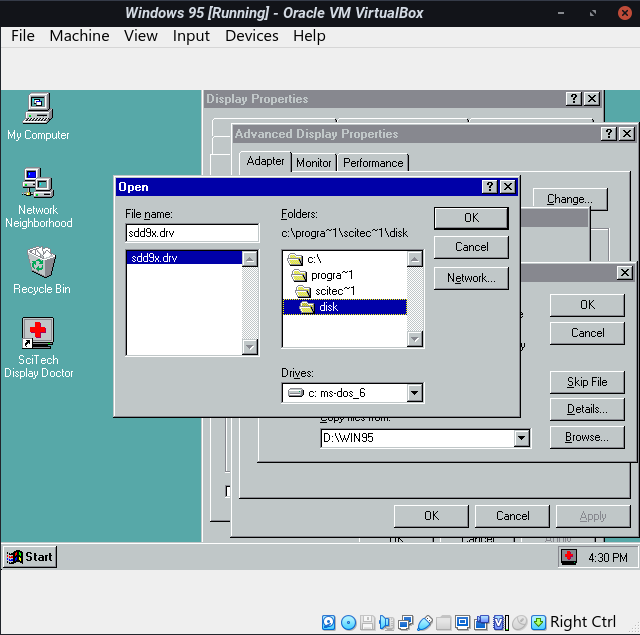640x635 pixels.
Task: Click the Open dialog help question-mark button
Action: (x=489, y=187)
